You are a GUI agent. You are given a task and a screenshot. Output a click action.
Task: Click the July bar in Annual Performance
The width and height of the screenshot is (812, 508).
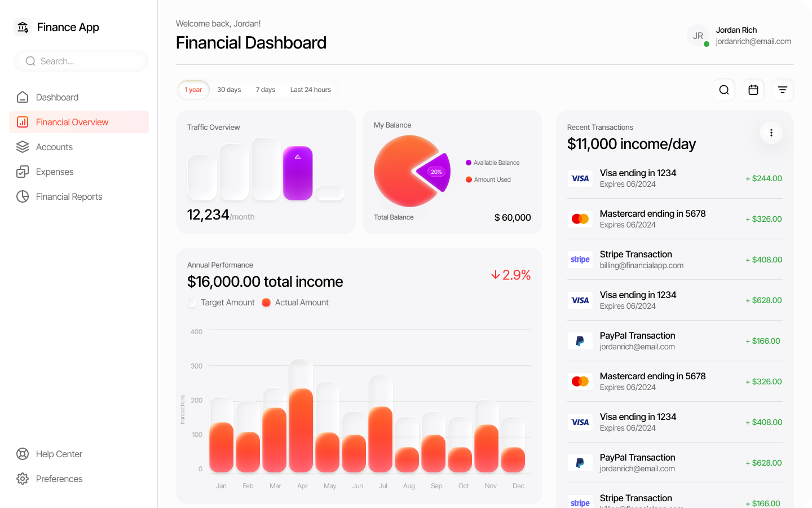tap(381, 439)
